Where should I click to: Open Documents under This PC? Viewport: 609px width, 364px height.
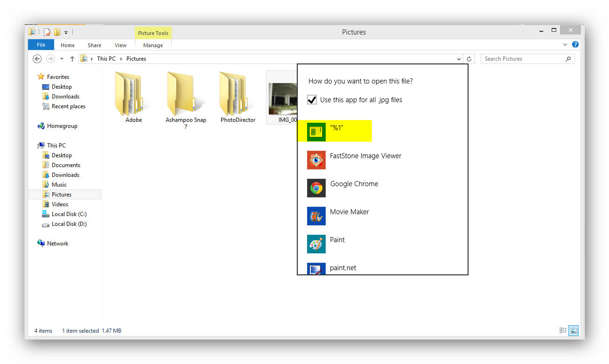(x=66, y=165)
